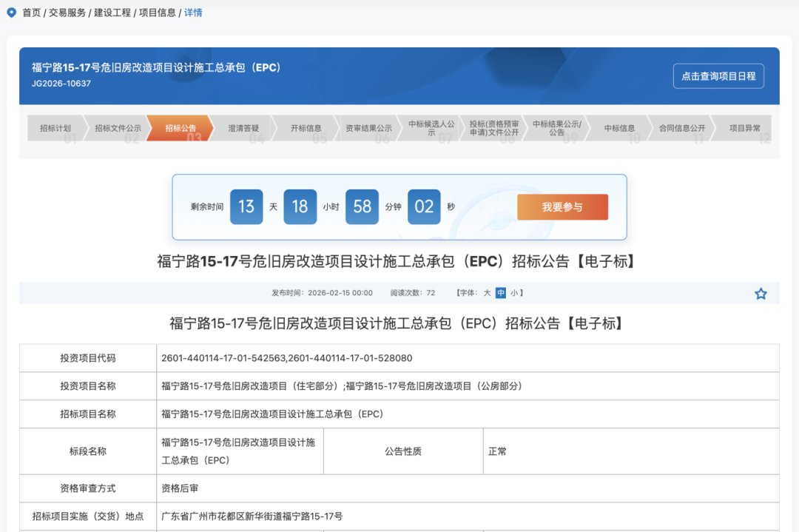Screen dimensions: 799x532
Task: Click 详情 in the breadcrumb
Action: 193,13
